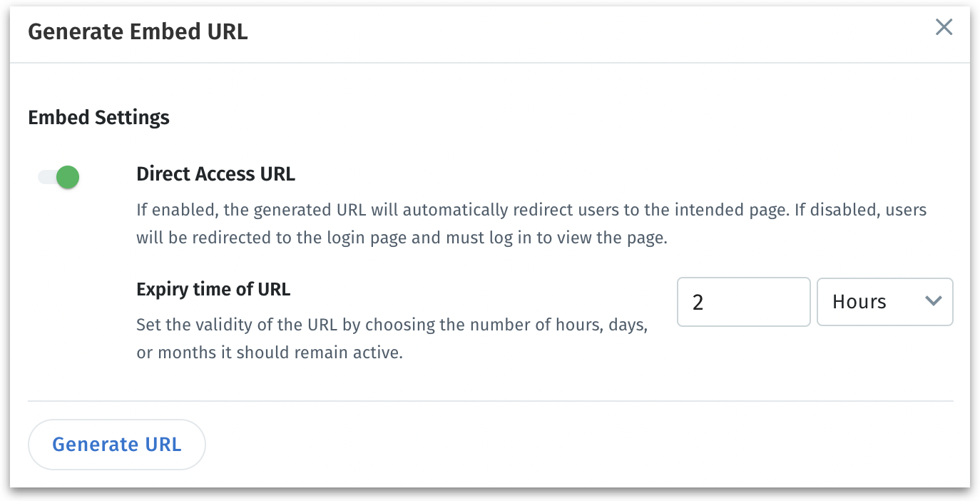
Task: Click the green toggle switch knob
Action: 68,177
